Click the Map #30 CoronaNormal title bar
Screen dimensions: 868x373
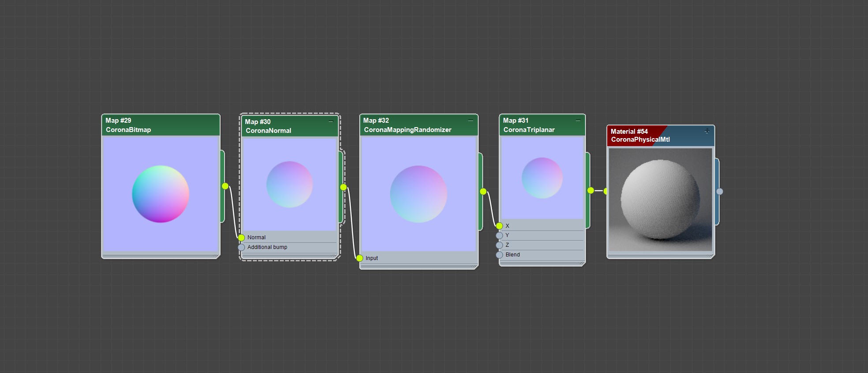289,126
